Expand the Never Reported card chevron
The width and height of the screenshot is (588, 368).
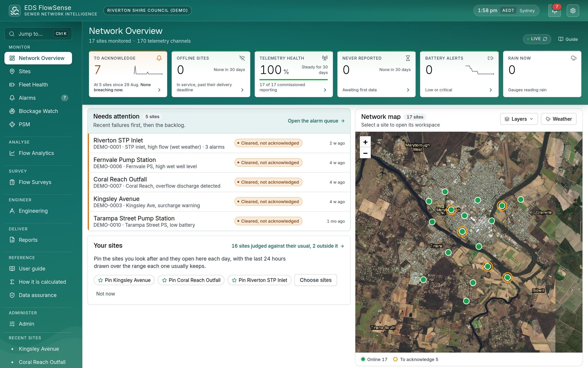[408, 90]
